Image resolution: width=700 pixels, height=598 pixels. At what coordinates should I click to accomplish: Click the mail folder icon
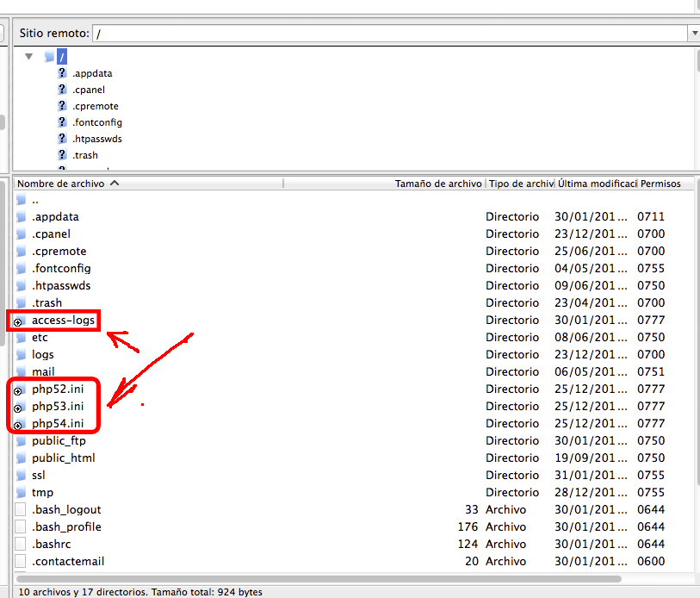21,372
